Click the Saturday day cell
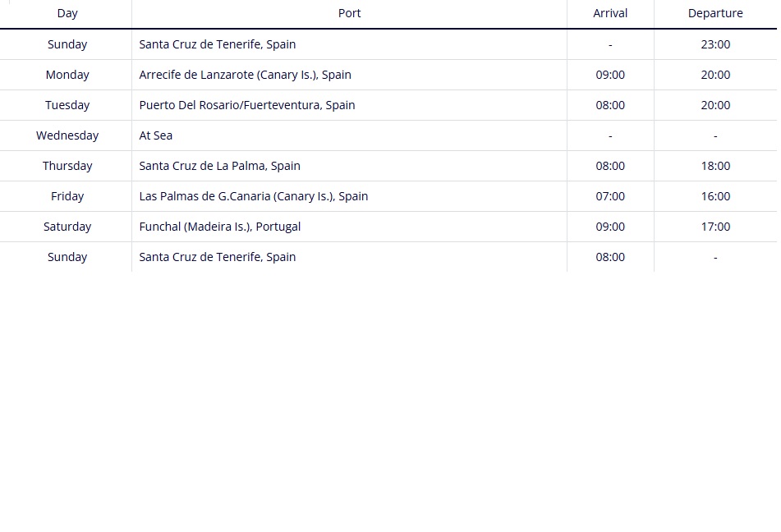The width and height of the screenshot is (781, 532). click(x=67, y=227)
